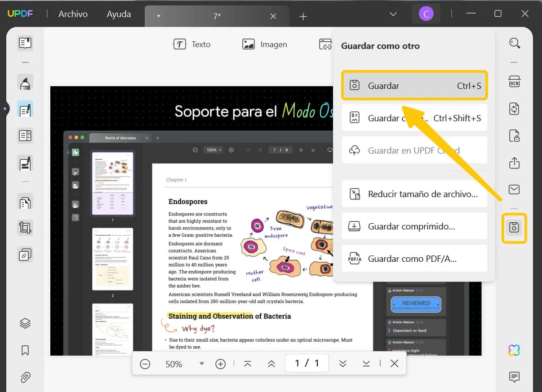Screen dimensions: 542x392
Task: Choose Guardar en UPDF Cloud
Action: (414, 150)
